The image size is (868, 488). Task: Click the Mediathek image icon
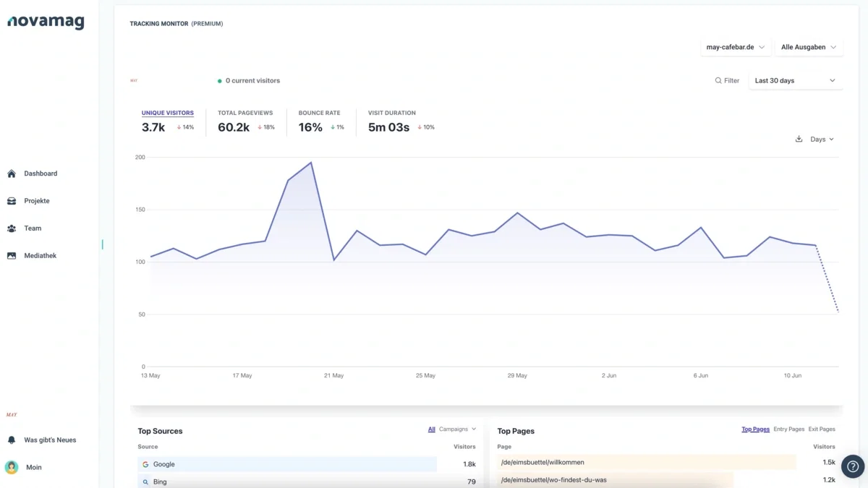point(12,256)
